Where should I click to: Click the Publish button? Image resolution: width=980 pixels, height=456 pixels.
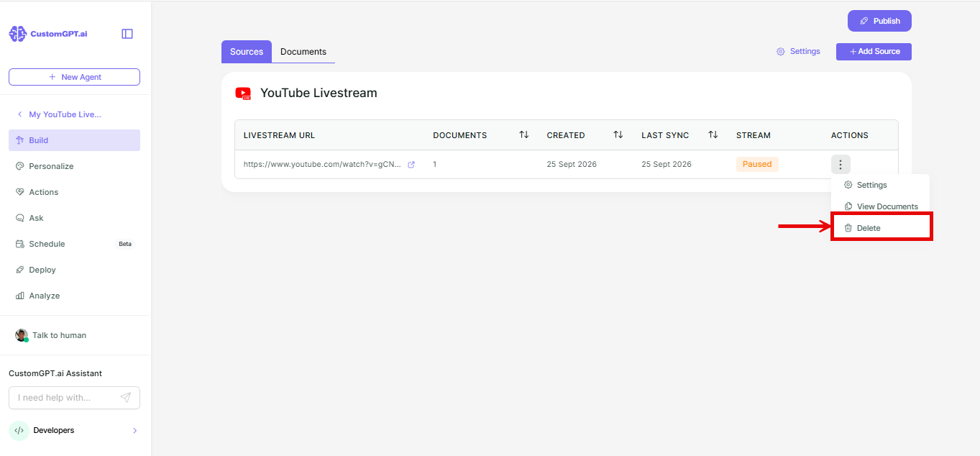[x=879, y=21]
